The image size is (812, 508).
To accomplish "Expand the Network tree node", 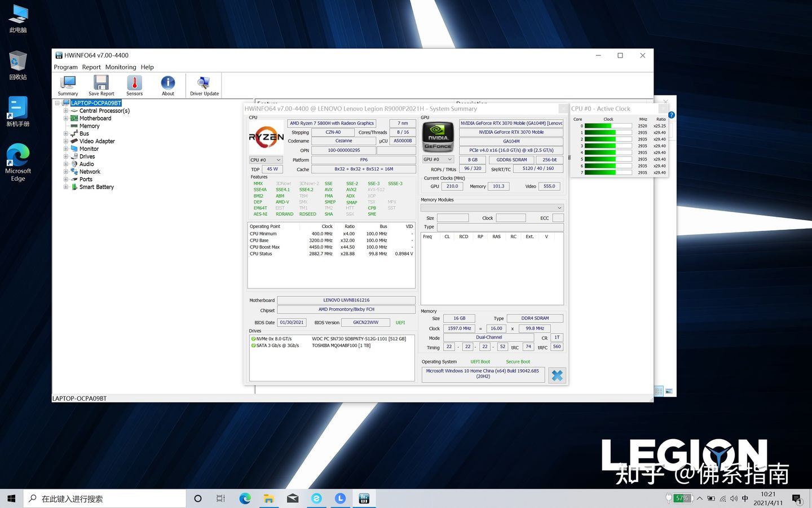I will pyautogui.click(x=65, y=172).
